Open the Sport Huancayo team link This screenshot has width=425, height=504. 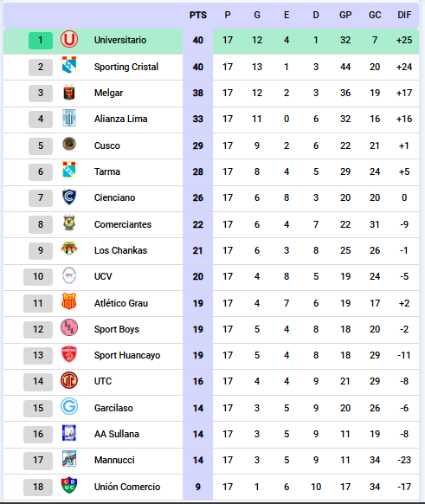tap(127, 355)
